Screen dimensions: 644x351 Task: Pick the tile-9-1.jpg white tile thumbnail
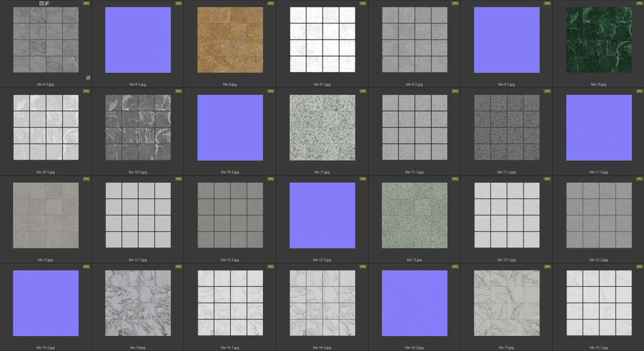pyautogui.click(x=322, y=40)
